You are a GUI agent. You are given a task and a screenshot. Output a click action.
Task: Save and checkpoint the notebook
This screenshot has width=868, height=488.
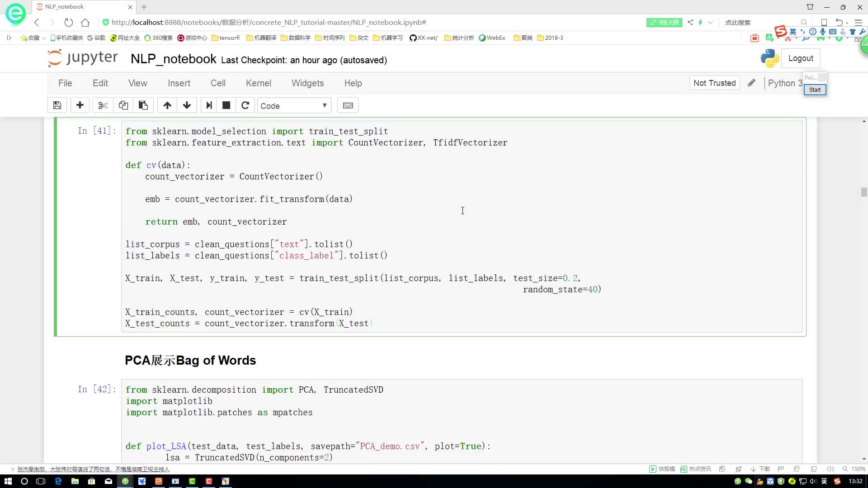(x=57, y=105)
